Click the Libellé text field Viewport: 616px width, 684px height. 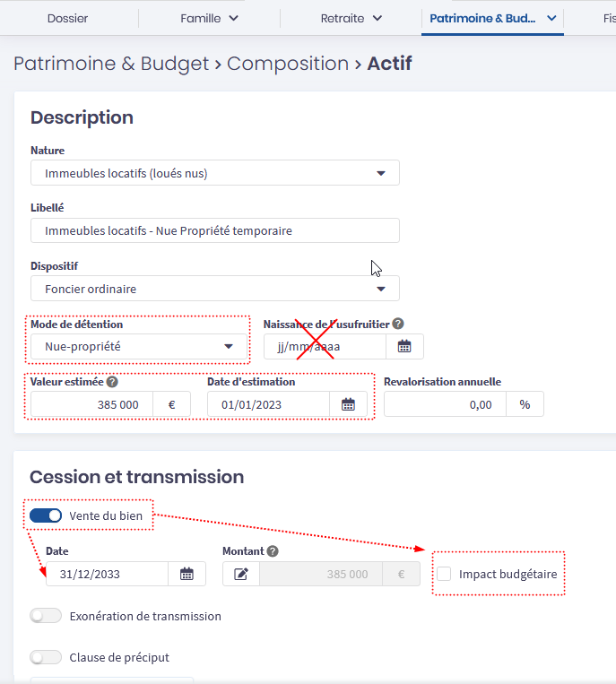(x=215, y=230)
